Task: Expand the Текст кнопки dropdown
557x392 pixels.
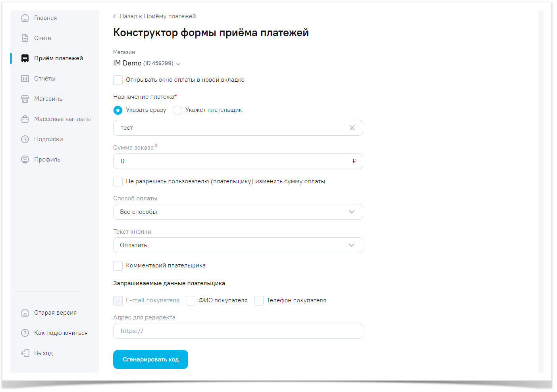Action: (238, 245)
